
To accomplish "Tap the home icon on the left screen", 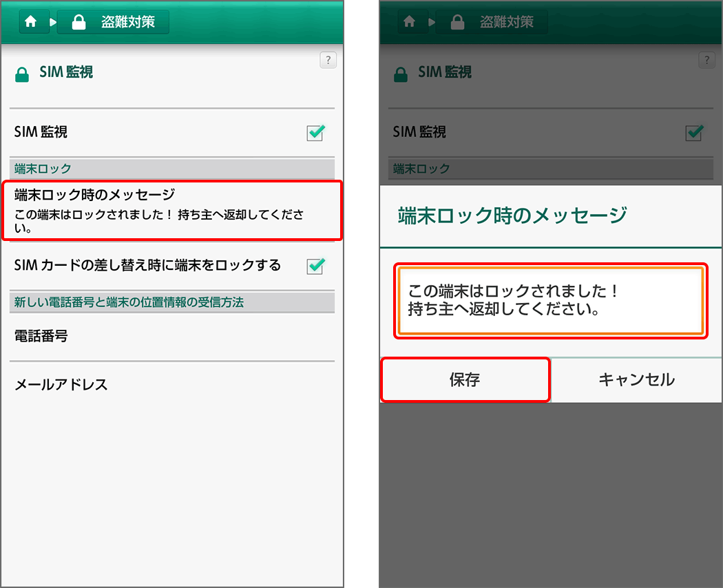I will (x=30, y=22).
